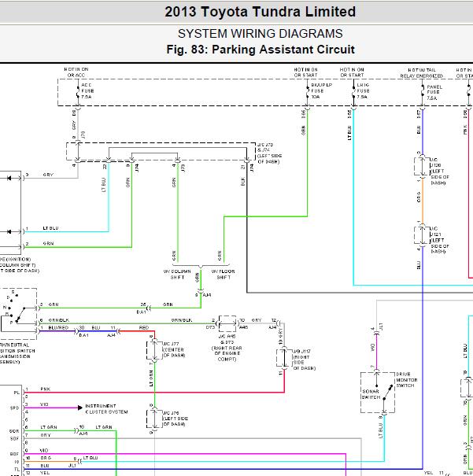
Task: Click the "DRIVE MONITOR SWITCH" label
Action: point(407,380)
